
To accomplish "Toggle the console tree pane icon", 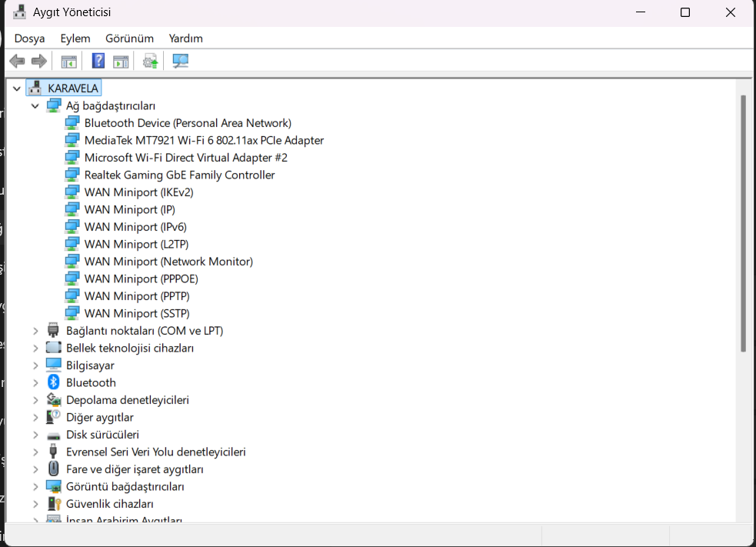I will [69, 62].
